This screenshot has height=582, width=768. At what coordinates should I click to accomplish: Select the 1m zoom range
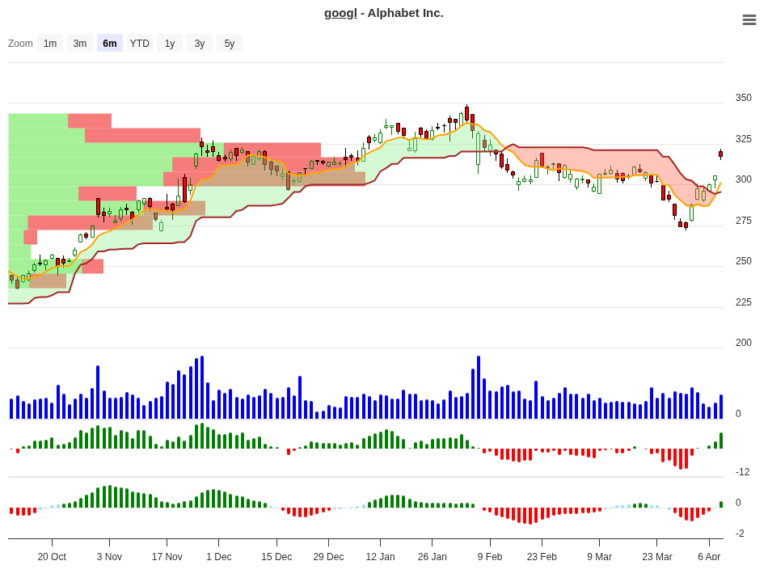(x=50, y=43)
